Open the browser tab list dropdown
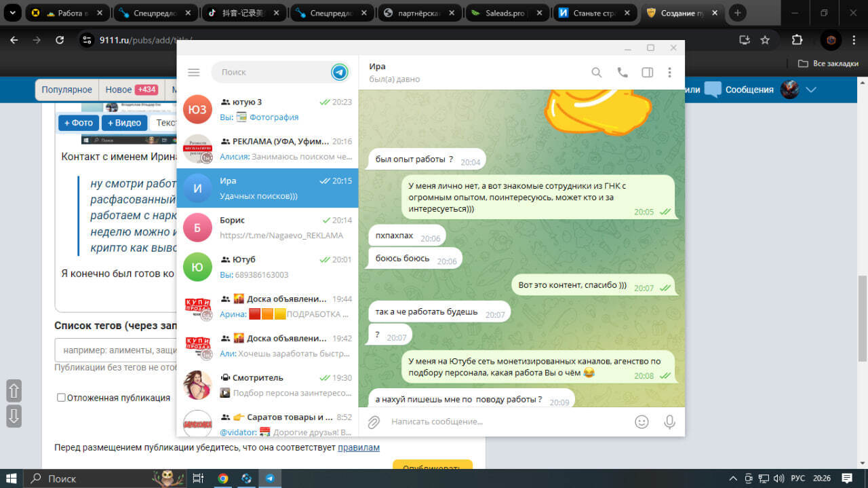 12,13
